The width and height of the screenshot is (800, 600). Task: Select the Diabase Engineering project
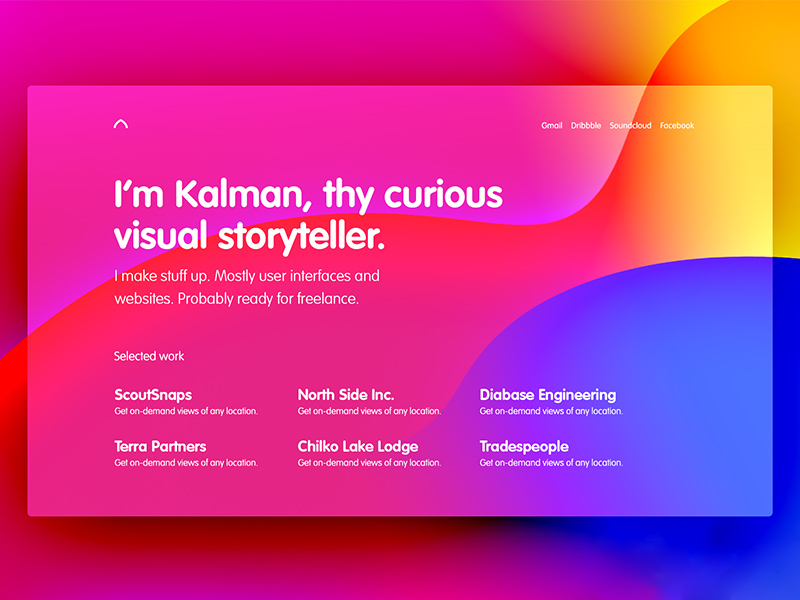547,395
